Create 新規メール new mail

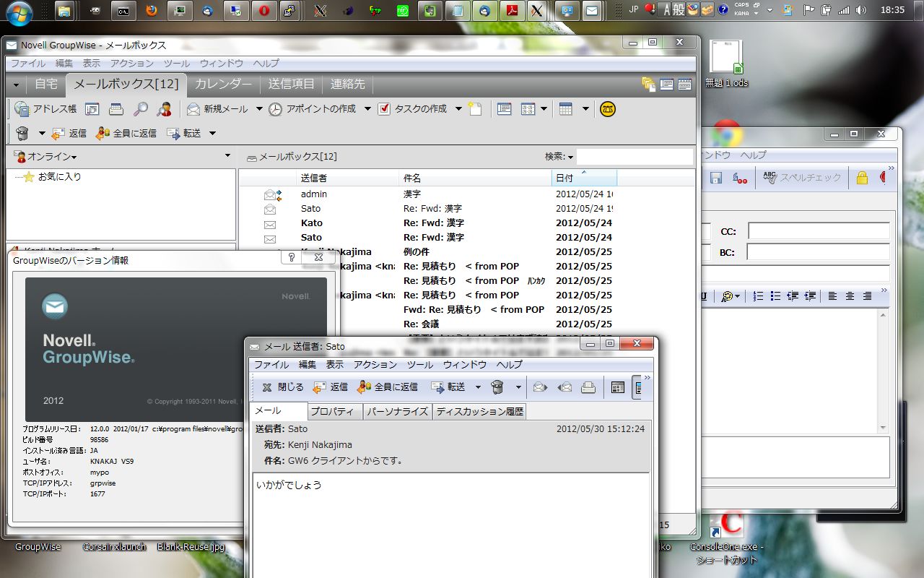pos(217,109)
